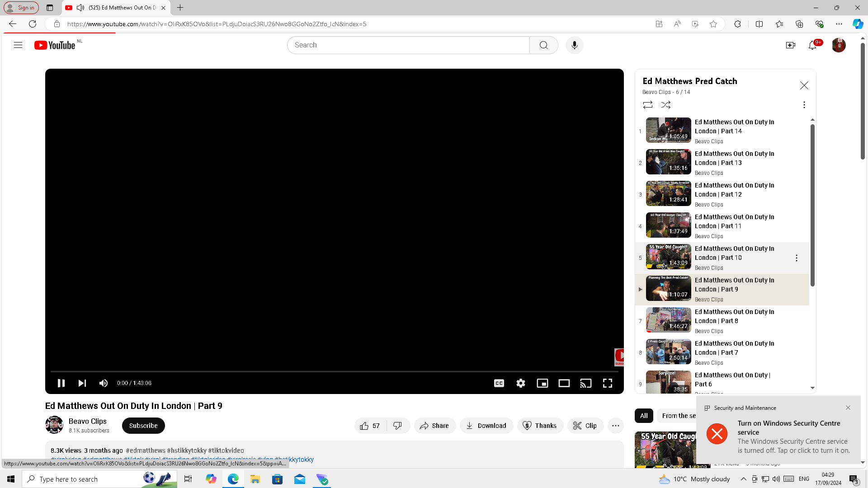Screen dimensions: 868x488
Task: Open File Explorer from taskbar
Action: tap(255, 479)
